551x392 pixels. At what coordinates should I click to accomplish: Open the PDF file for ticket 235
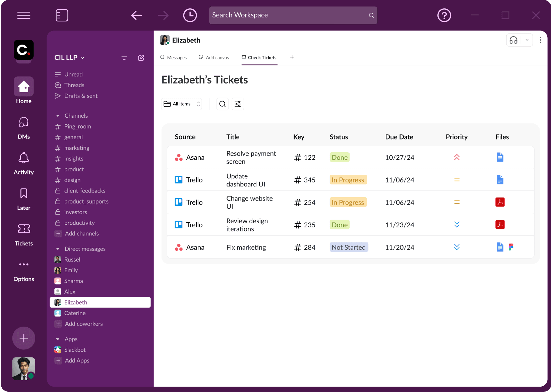[500, 225]
